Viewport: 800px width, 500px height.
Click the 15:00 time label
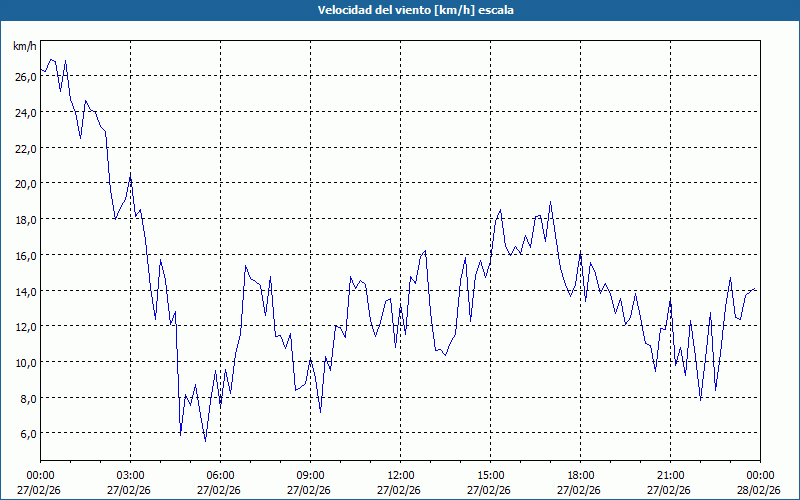pyautogui.click(x=490, y=475)
